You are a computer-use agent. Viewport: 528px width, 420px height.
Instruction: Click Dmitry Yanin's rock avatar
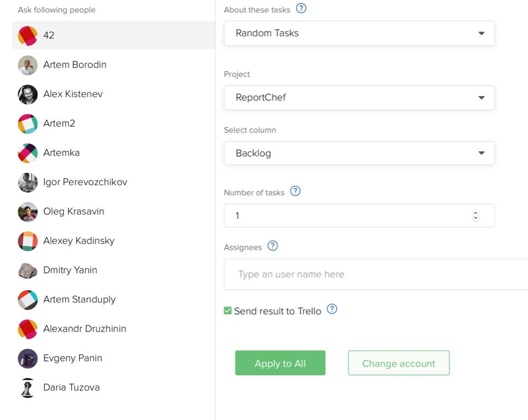[27, 270]
